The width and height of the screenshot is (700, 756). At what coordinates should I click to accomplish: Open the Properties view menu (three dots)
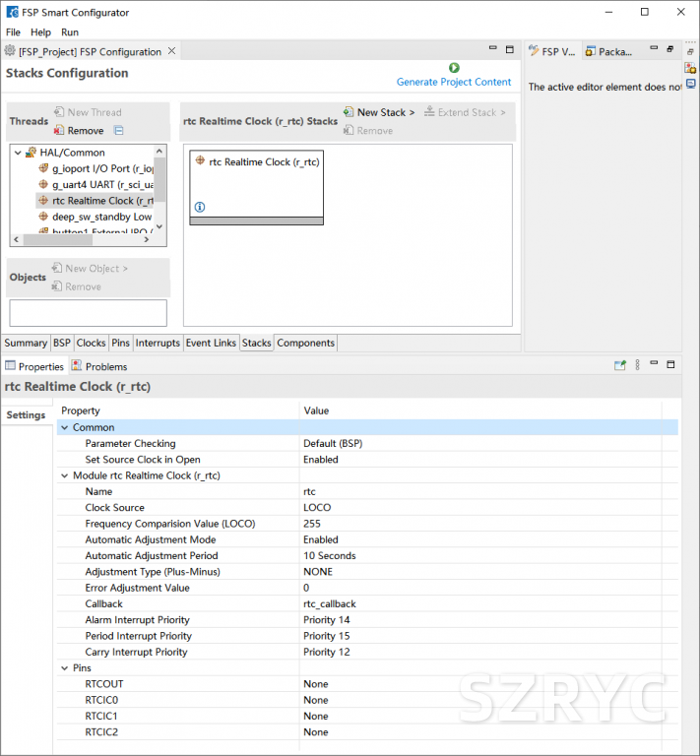(x=637, y=365)
